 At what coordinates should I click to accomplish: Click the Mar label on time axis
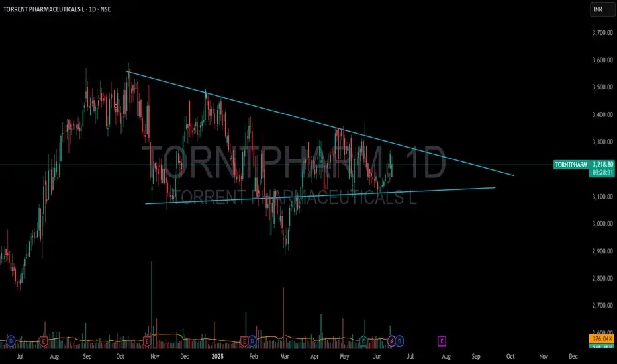[x=285, y=356]
